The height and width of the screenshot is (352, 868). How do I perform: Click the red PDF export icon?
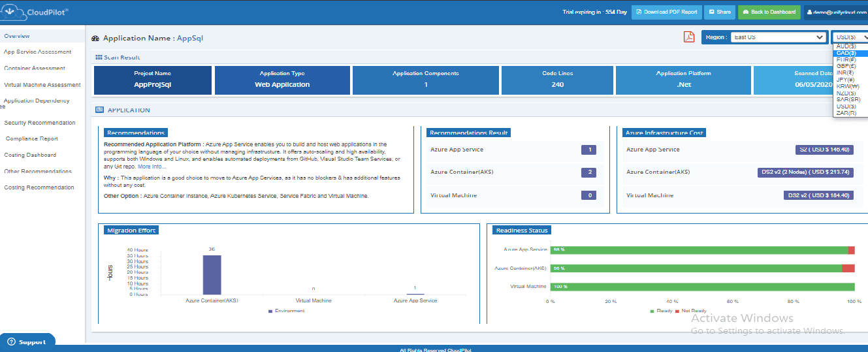tap(688, 37)
